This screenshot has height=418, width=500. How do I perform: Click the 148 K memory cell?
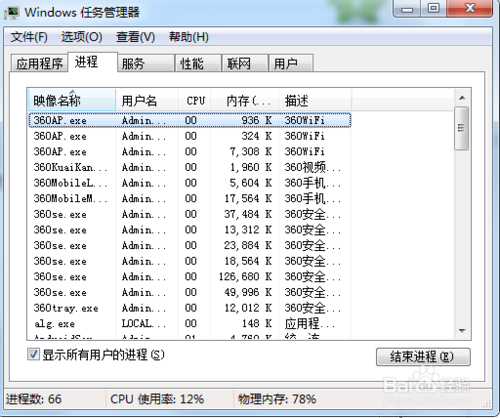pos(257,323)
